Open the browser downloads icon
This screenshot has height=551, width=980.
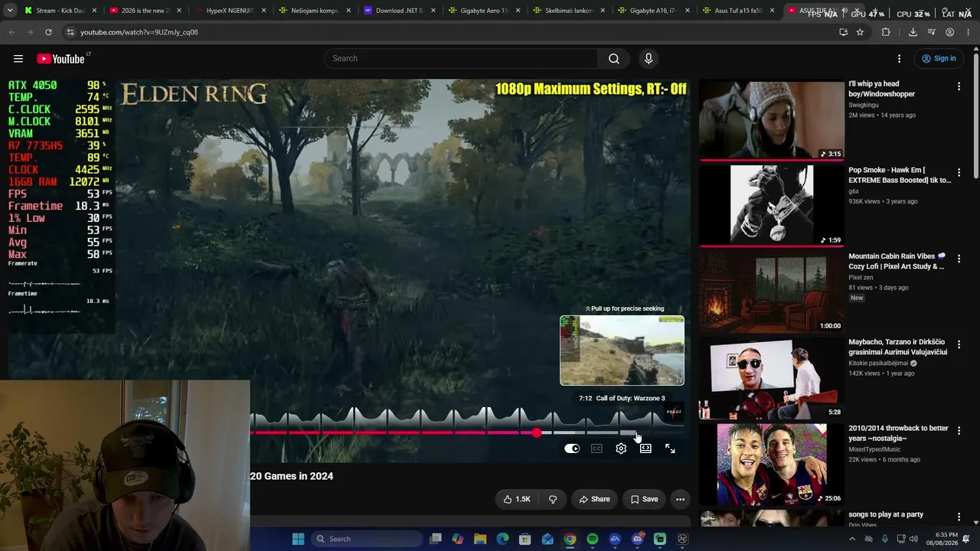tap(913, 32)
